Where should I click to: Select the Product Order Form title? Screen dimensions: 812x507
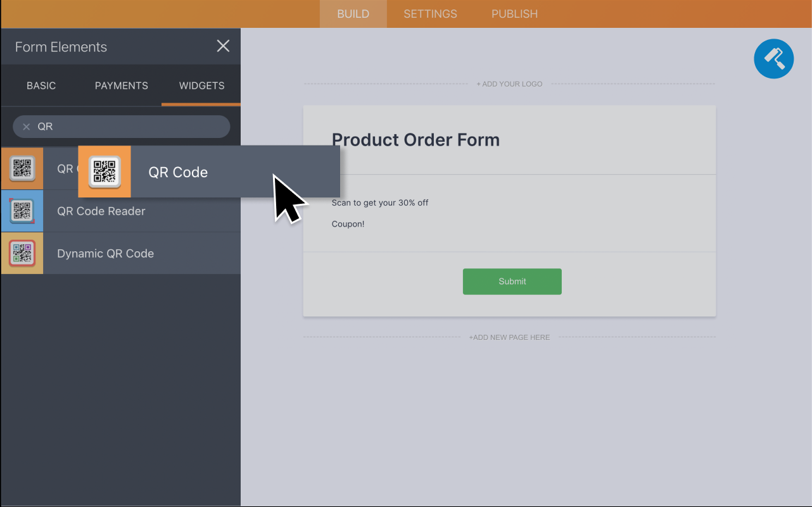point(416,139)
